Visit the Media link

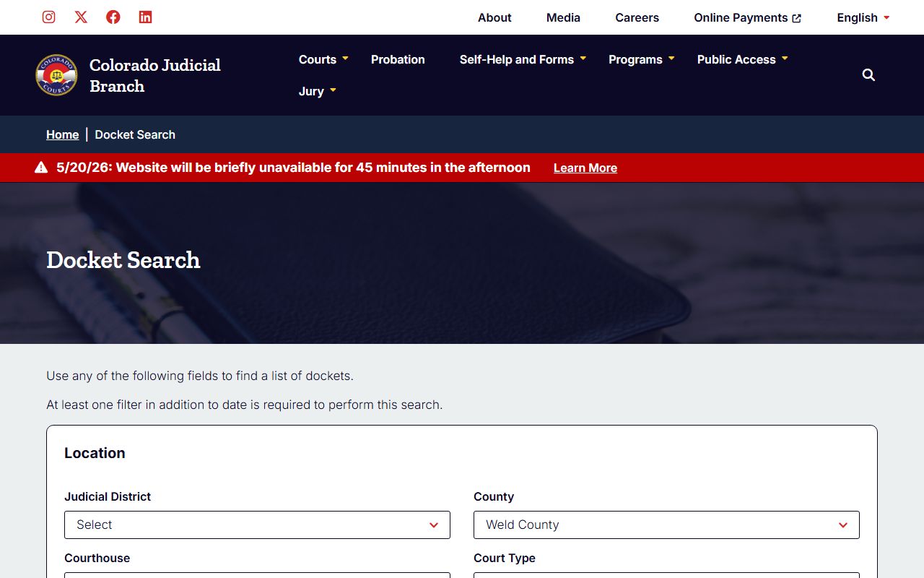563,17
